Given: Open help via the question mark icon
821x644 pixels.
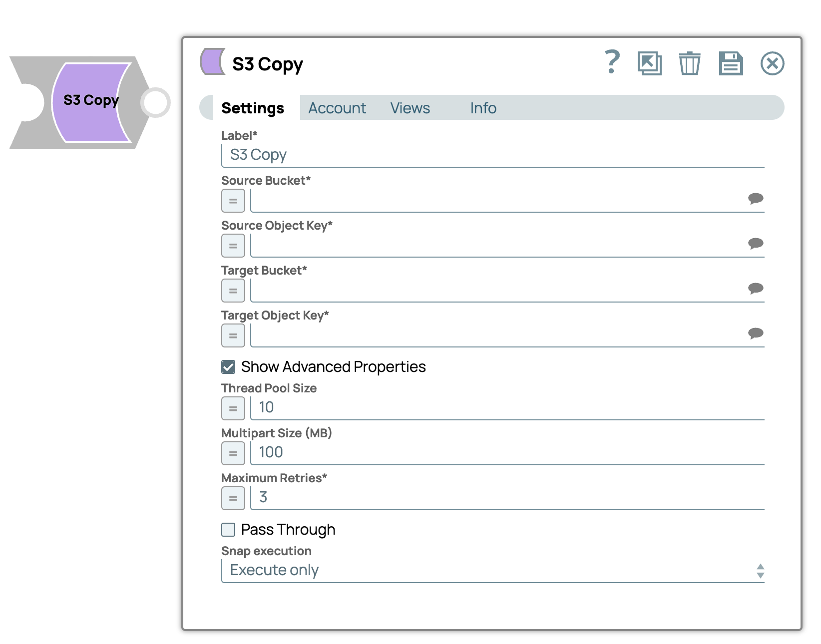Looking at the screenshot, I should pos(612,63).
